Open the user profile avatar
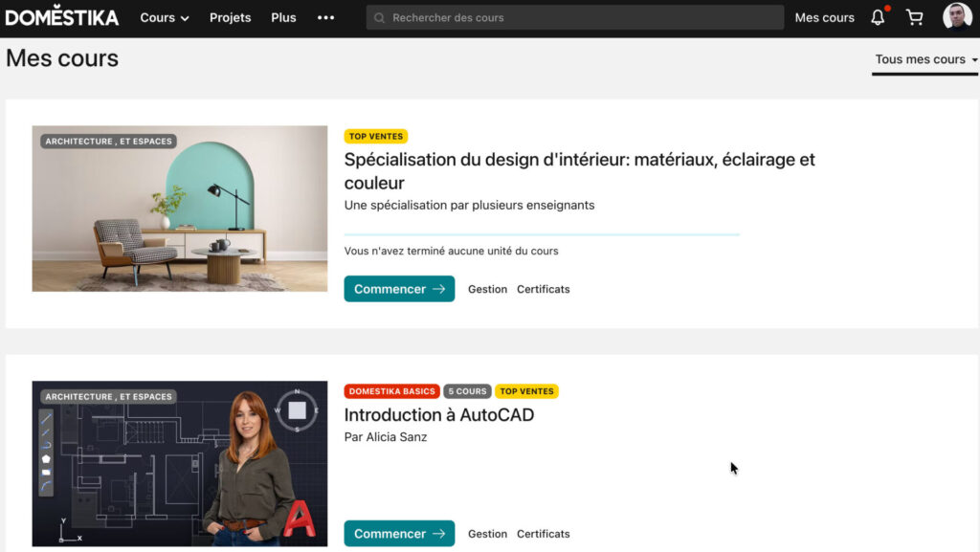This screenshot has height=552, width=980. pos(957,16)
